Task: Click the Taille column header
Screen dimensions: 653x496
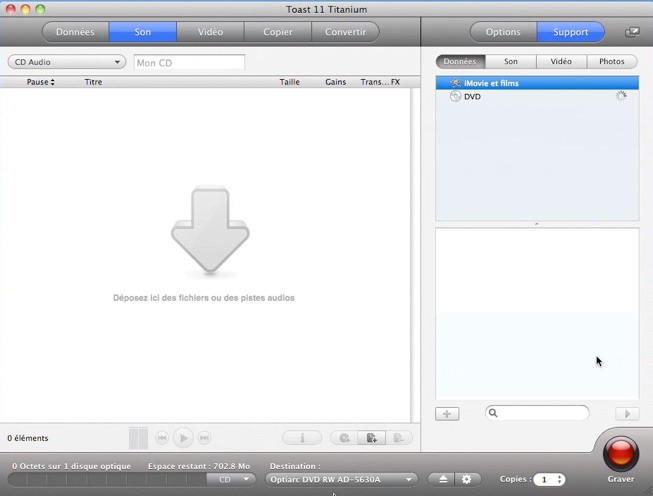Action: click(x=289, y=82)
